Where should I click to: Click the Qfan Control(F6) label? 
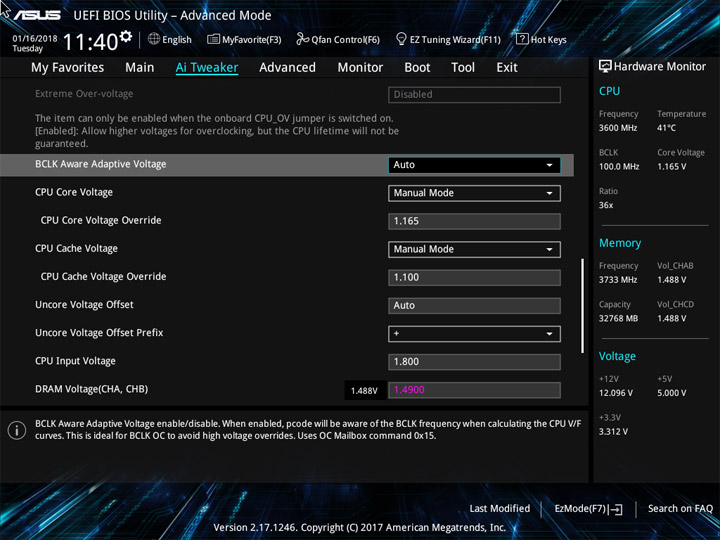345,39
